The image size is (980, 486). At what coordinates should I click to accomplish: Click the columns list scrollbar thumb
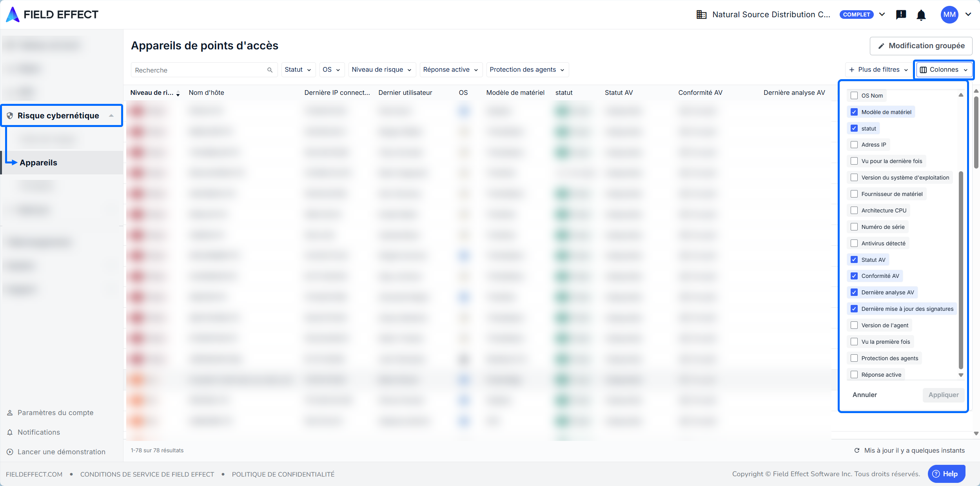click(x=961, y=270)
